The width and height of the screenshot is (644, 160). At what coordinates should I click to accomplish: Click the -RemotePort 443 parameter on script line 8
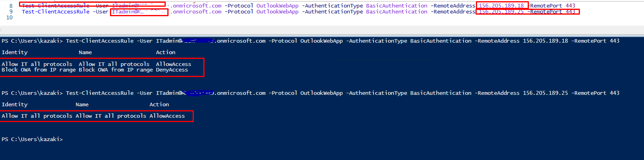click(553, 6)
